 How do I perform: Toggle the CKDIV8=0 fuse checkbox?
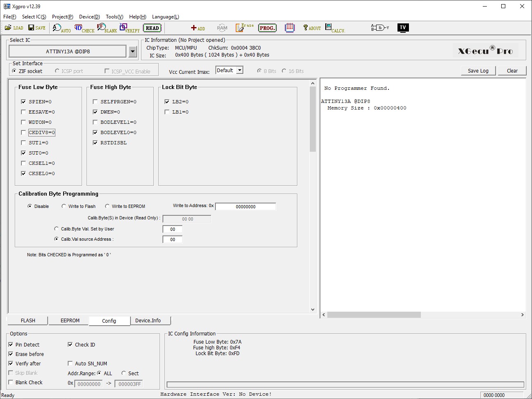coord(24,132)
